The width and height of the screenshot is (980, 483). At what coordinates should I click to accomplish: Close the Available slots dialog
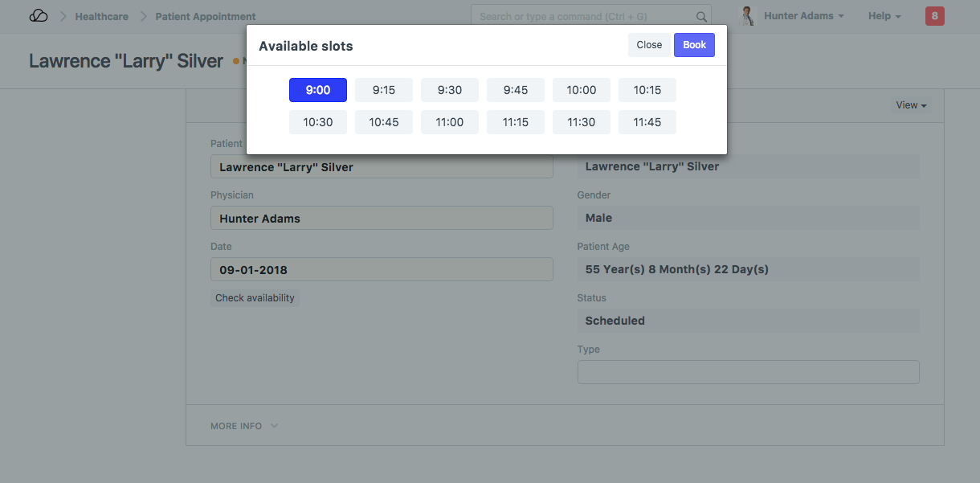[x=649, y=45]
